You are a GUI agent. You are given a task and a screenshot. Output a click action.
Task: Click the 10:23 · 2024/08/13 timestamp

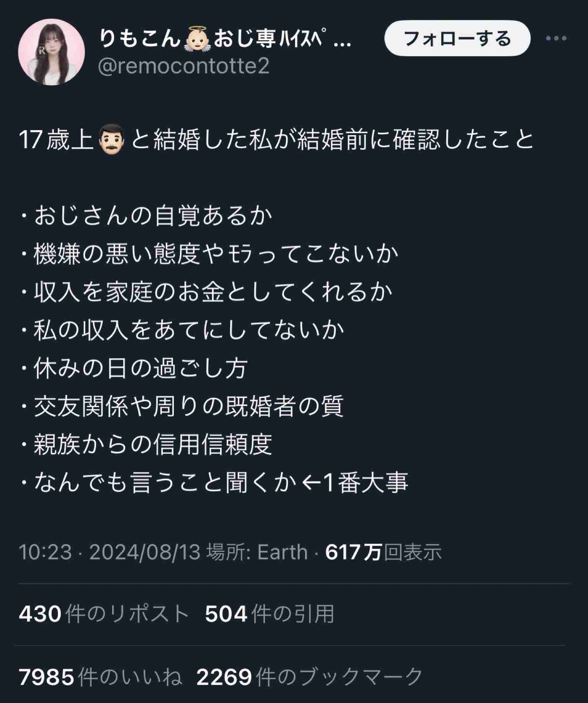point(109,552)
